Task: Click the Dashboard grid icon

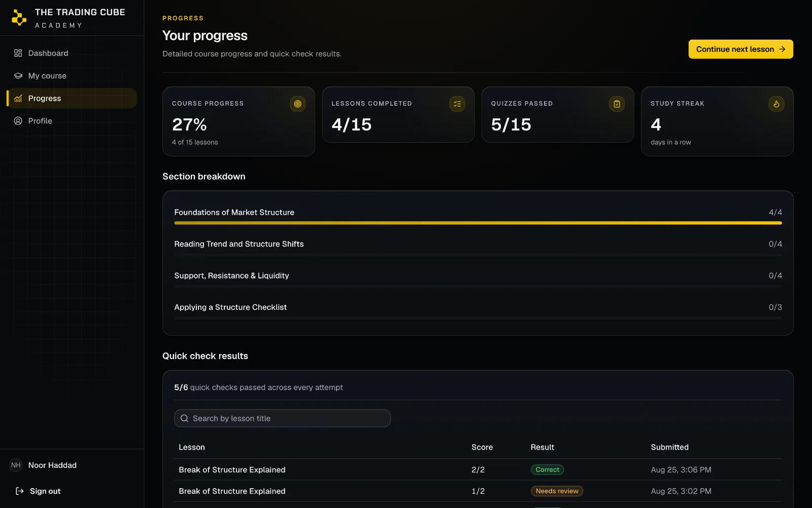Action: pos(18,53)
